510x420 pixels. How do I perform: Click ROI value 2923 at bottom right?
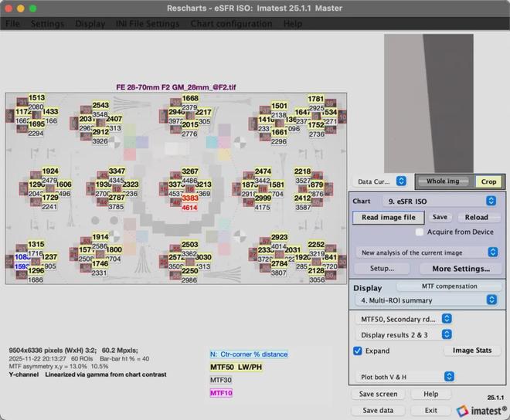[280, 237]
